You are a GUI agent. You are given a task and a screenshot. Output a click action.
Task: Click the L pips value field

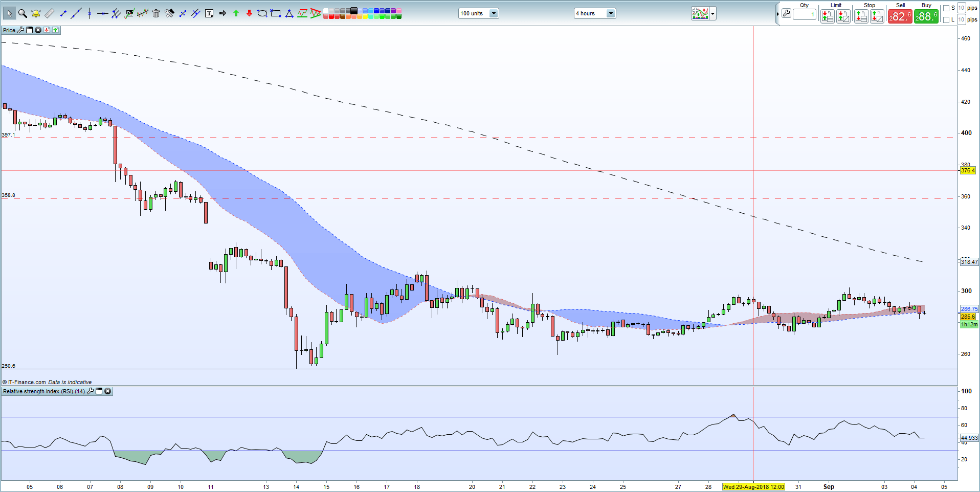pos(961,19)
